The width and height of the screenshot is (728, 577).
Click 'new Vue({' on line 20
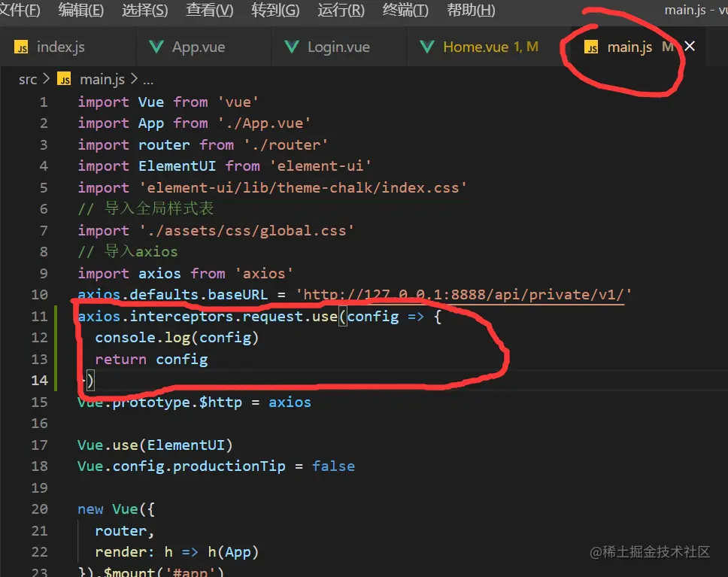point(116,509)
